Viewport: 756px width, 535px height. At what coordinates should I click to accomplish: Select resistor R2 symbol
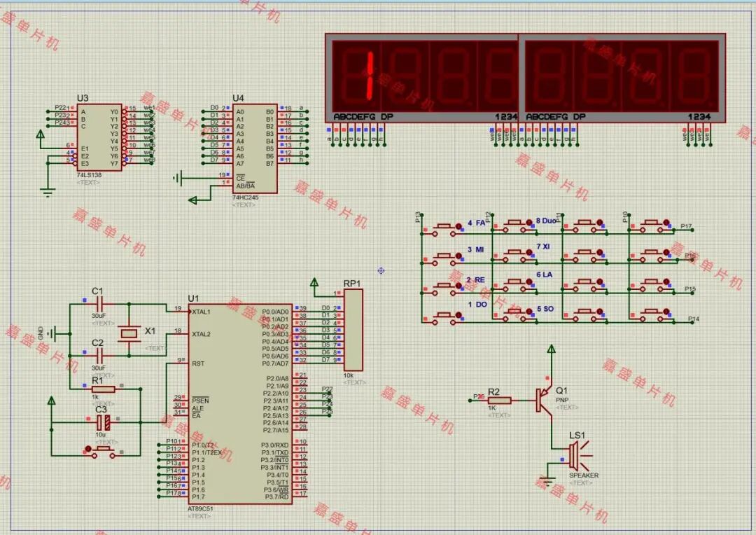[x=498, y=401]
